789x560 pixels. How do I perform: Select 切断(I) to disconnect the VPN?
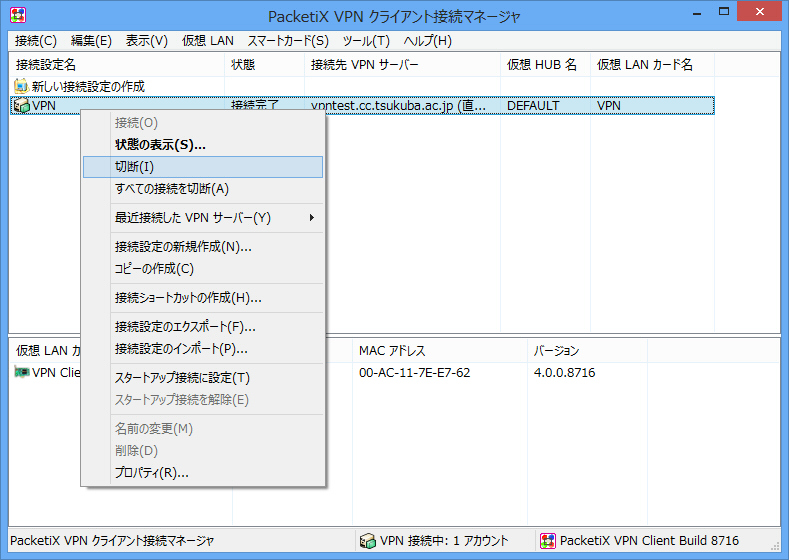203,167
